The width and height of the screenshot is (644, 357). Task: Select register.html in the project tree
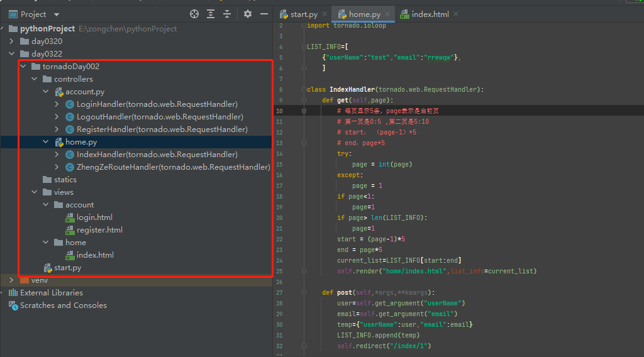pos(99,230)
